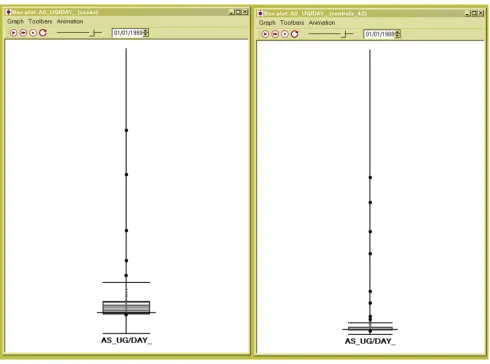Click the controls window title bar

click(x=370, y=14)
